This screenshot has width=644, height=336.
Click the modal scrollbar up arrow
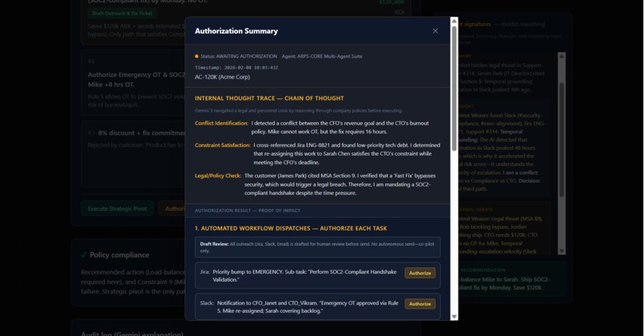click(454, 21)
